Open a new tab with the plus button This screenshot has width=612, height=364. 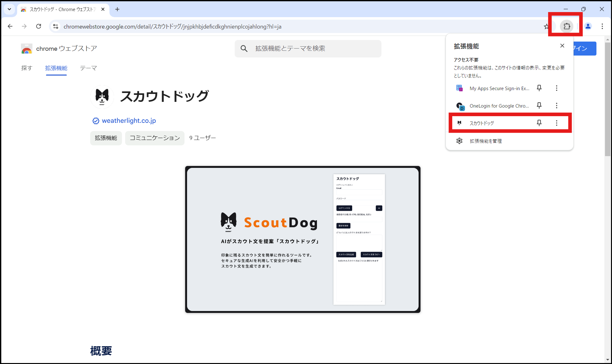click(117, 9)
